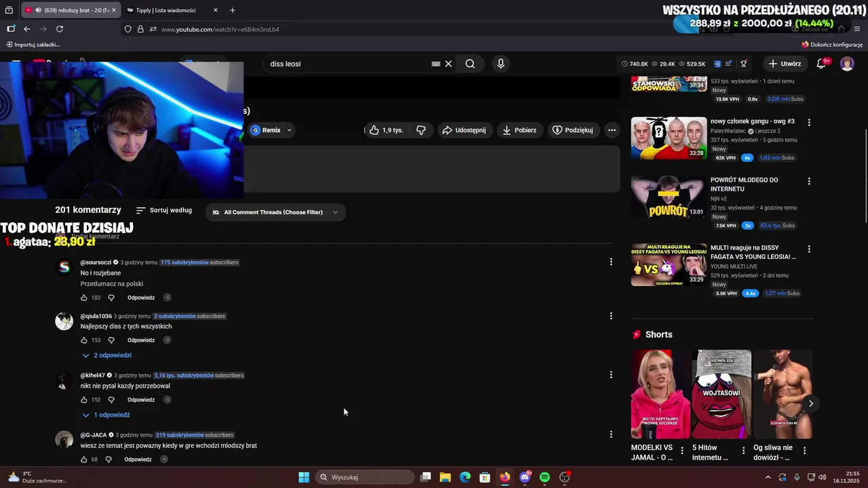Like the comment by @G-JACA
The image size is (868, 488).
84,460
